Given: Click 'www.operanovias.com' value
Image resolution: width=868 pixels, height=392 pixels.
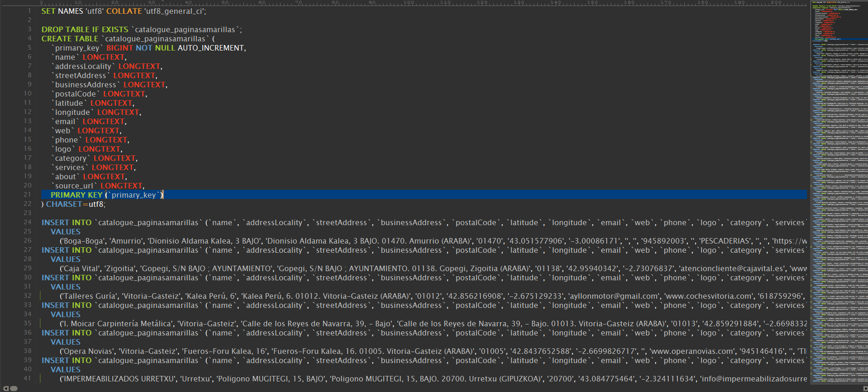Looking at the screenshot, I should (x=691, y=351).
